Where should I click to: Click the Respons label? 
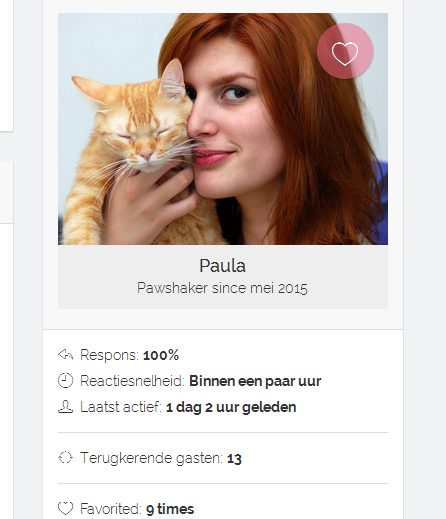pos(109,355)
